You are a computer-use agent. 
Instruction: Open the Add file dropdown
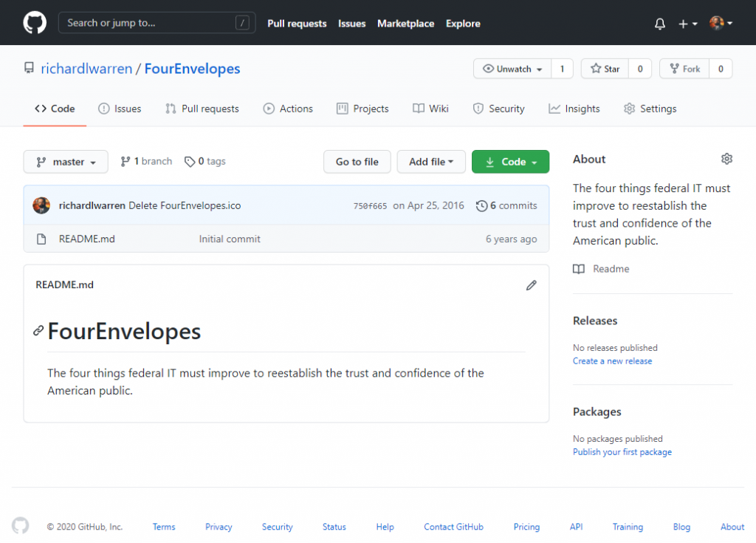[430, 162]
